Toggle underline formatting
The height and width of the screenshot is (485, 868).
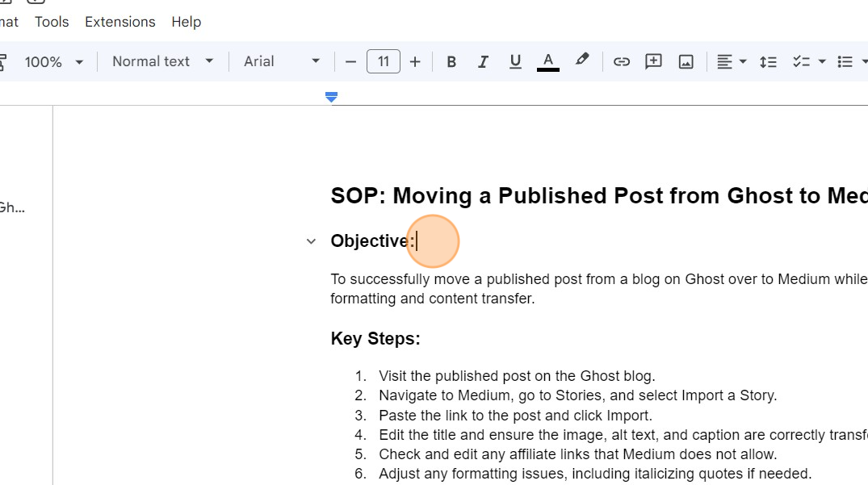pos(515,61)
